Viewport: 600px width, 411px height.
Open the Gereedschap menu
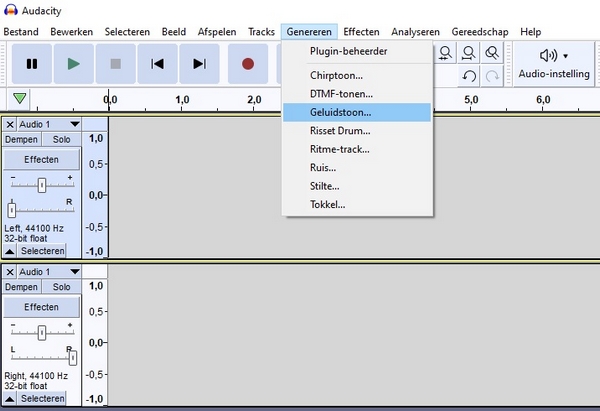(480, 32)
